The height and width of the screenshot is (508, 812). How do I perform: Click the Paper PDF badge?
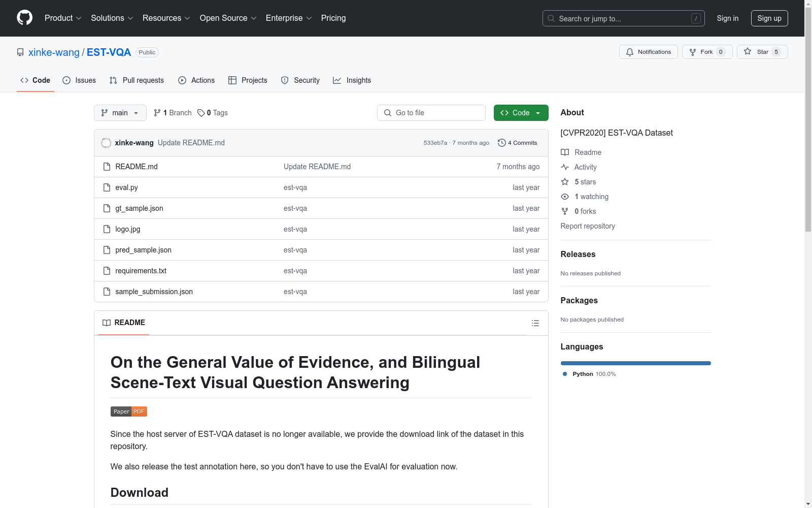tap(129, 411)
